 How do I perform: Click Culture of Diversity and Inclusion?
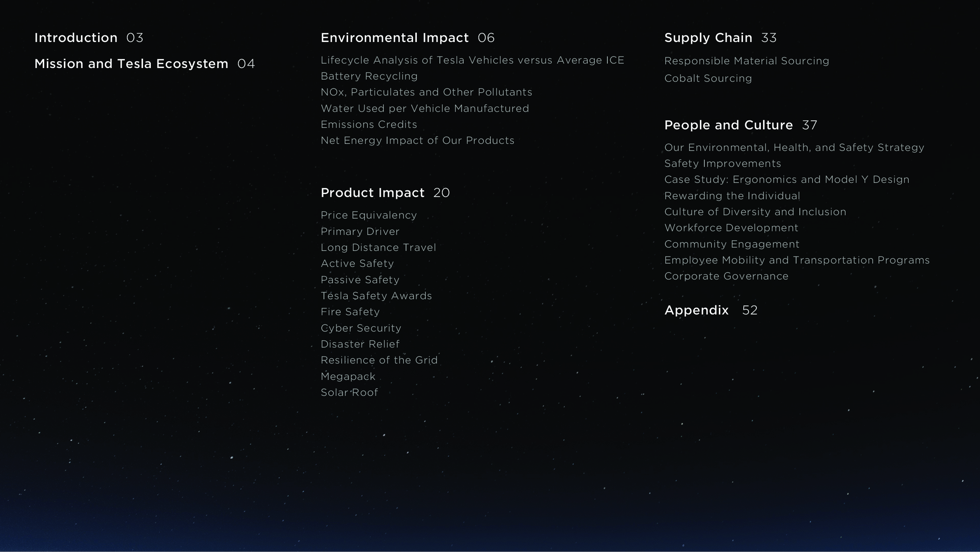click(755, 212)
